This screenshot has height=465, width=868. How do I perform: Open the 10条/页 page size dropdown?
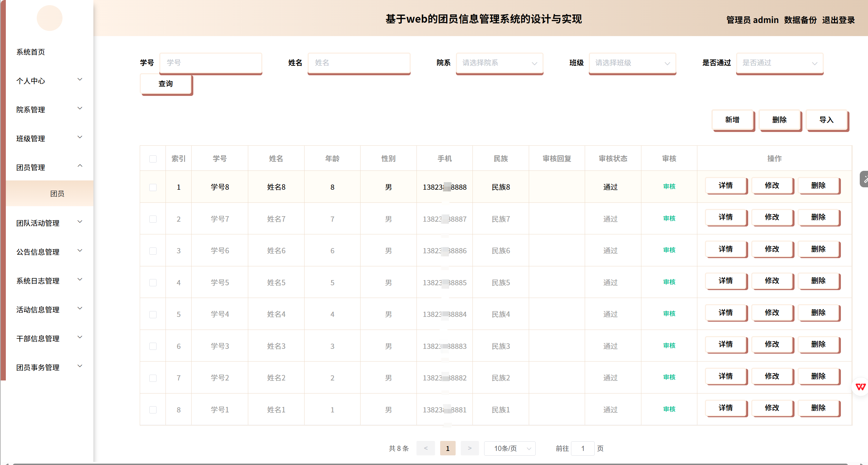point(510,448)
